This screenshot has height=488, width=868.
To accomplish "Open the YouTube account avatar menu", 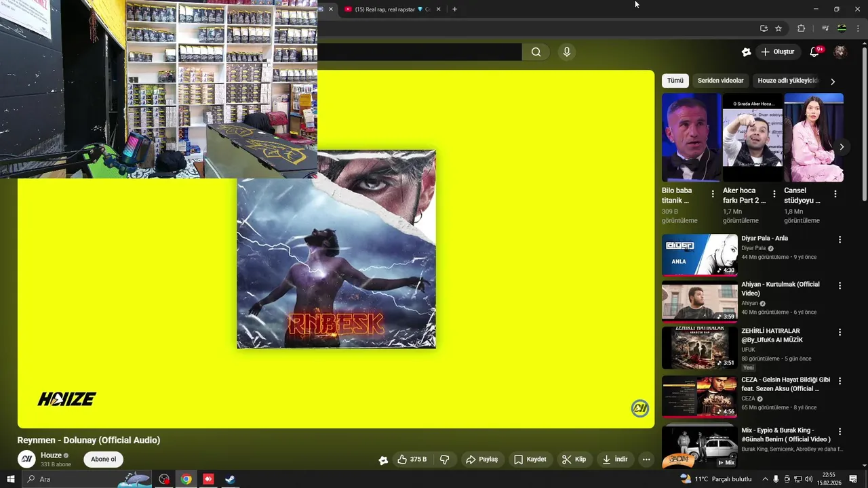I will pyautogui.click(x=840, y=52).
